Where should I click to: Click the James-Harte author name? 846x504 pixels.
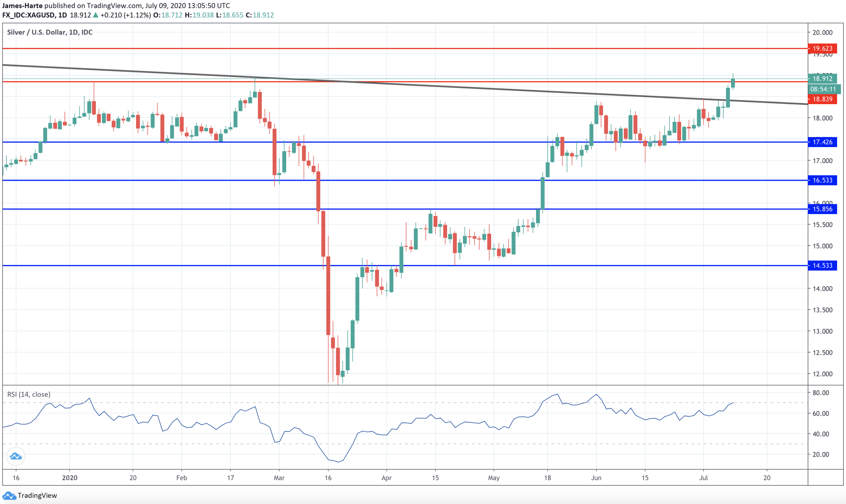tap(22, 5)
